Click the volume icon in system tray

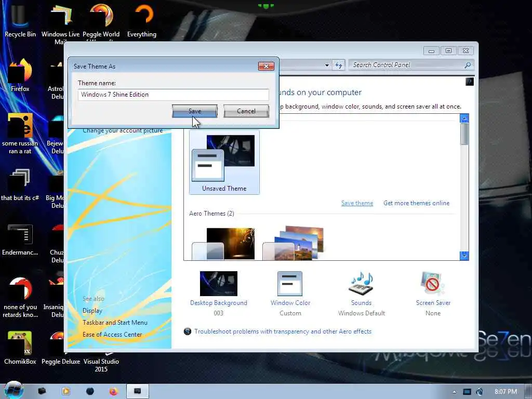click(479, 392)
